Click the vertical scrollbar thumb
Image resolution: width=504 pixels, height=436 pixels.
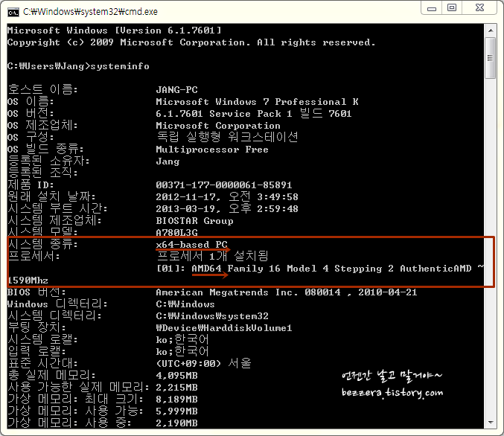pyautogui.click(x=491, y=56)
